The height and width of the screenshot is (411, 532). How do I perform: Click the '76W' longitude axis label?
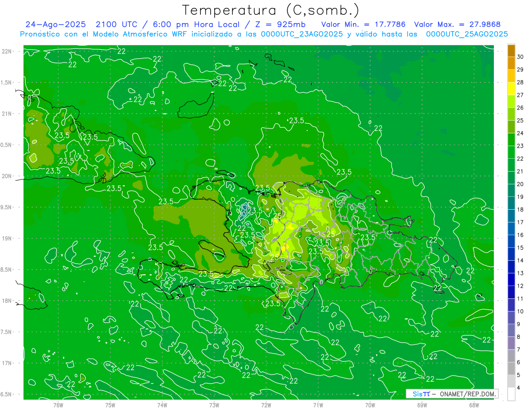click(x=58, y=405)
